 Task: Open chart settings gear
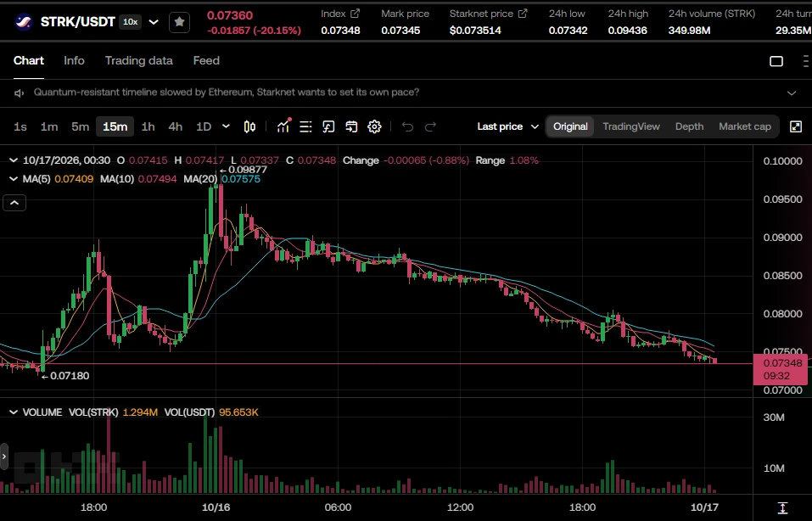click(374, 126)
